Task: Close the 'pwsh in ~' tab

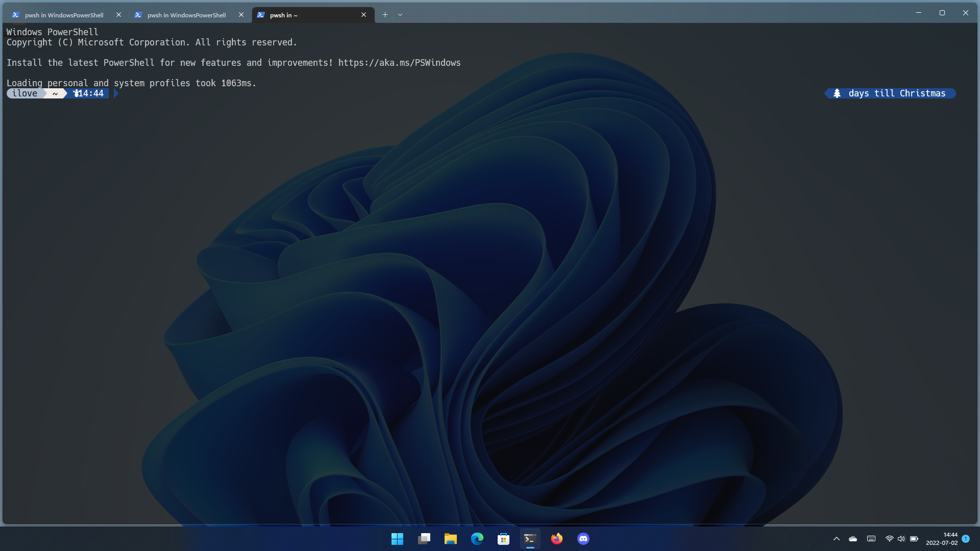Action: click(364, 15)
